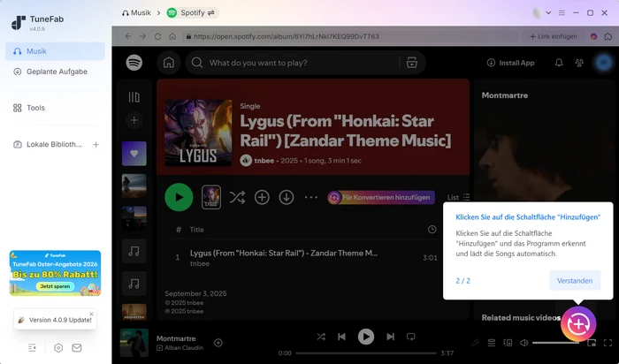
Task: Expand Your Library panel
Action: 134,97
